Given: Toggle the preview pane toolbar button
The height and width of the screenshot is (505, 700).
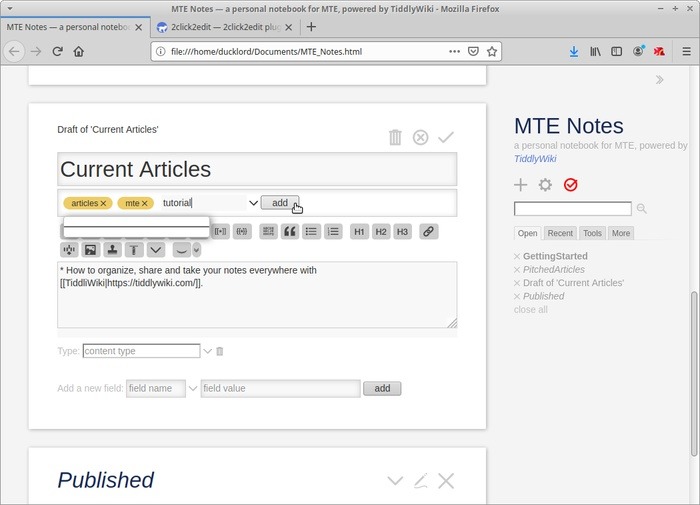Looking at the screenshot, I should (x=182, y=250).
